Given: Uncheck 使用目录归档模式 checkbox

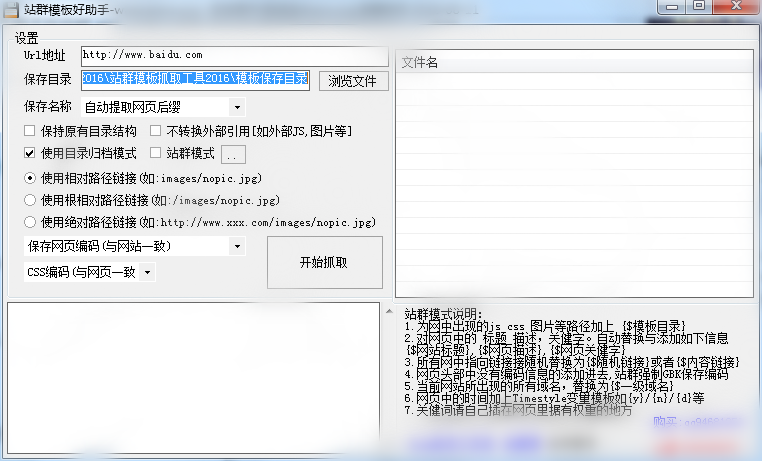Looking at the screenshot, I should click(30, 154).
